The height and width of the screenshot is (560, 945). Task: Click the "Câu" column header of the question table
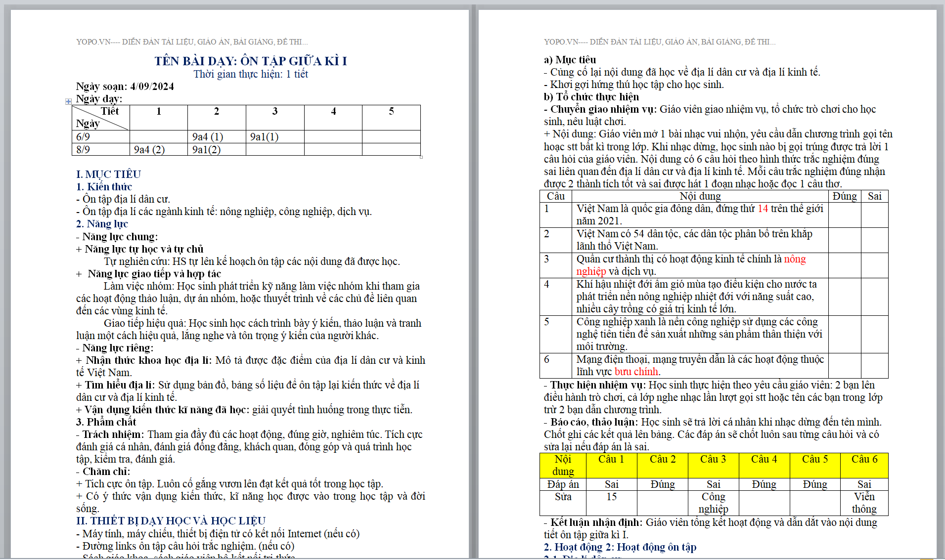point(556,196)
